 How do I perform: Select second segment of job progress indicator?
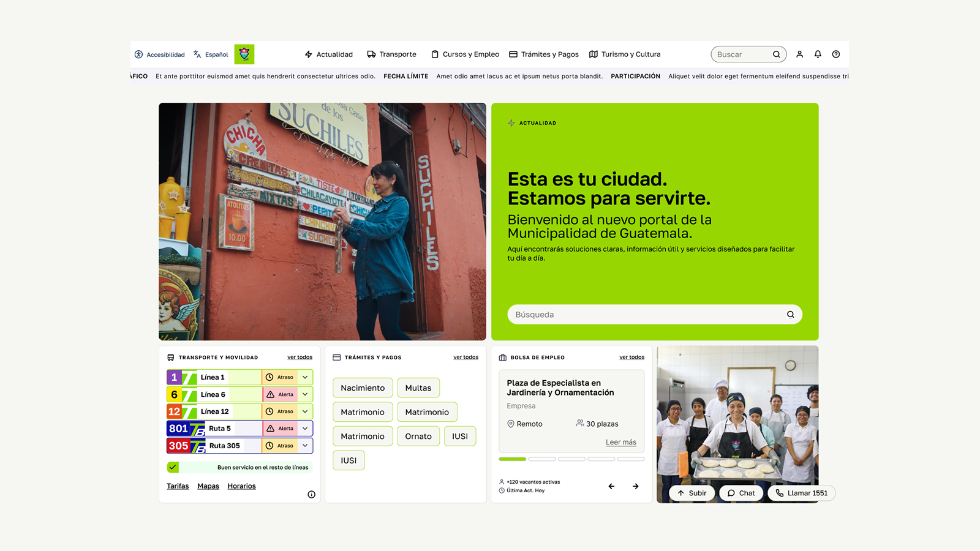[x=542, y=459]
